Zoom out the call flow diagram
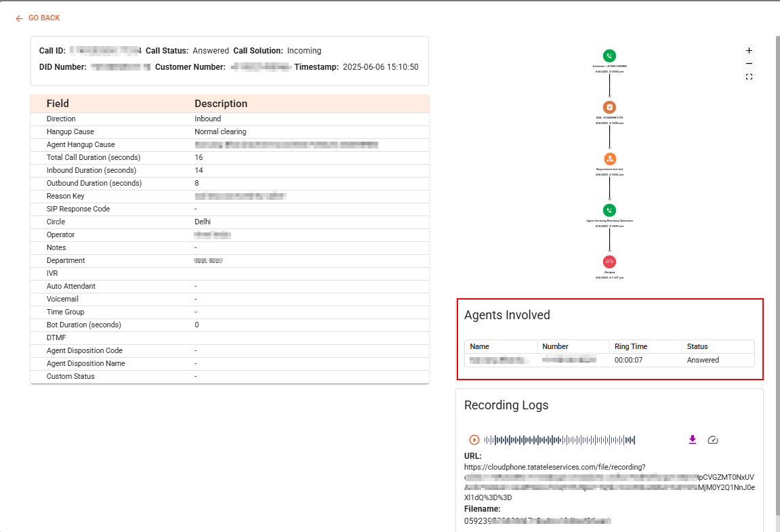The image size is (780, 532). (x=749, y=64)
